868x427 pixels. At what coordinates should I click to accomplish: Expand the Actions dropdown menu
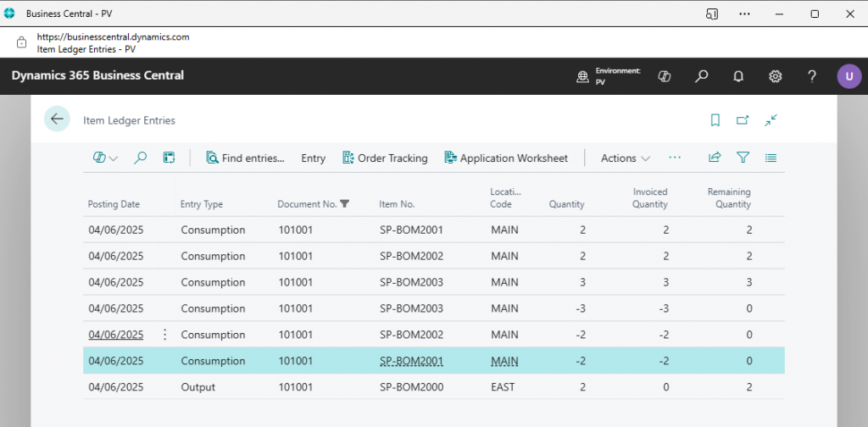point(625,158)
